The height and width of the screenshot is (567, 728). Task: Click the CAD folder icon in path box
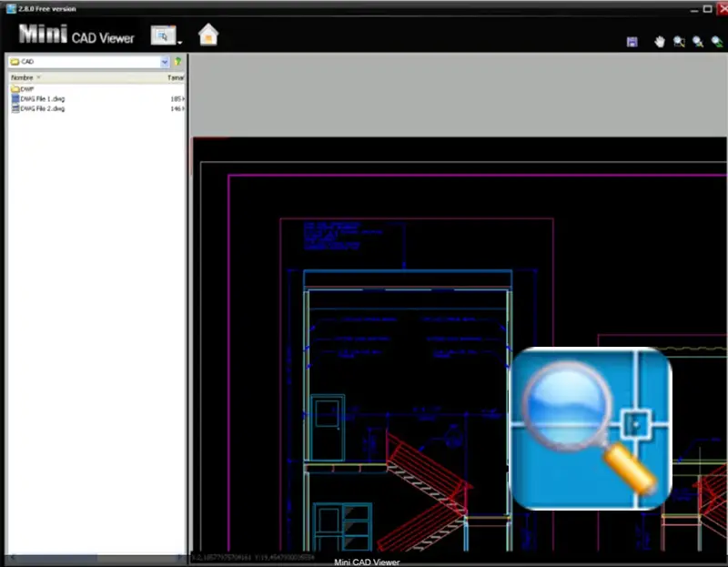pos(15,61)
